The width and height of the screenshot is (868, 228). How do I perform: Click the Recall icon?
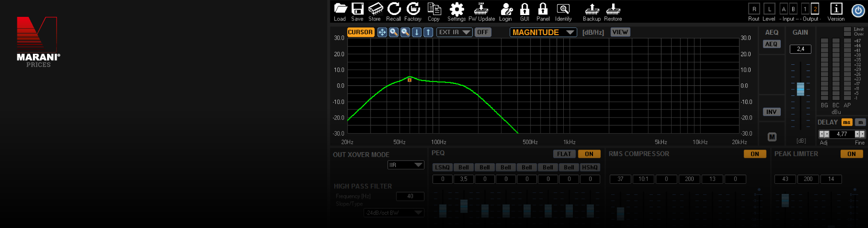[393, 9]
